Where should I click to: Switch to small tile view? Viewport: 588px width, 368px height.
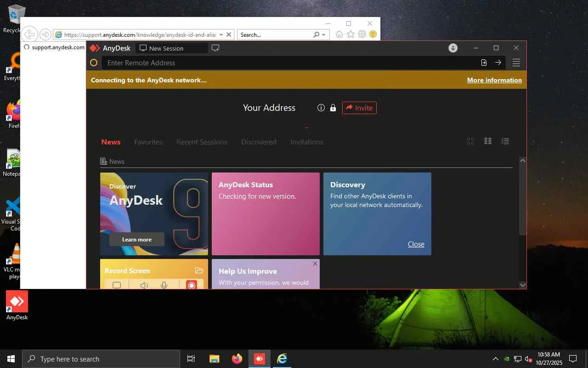pos(488,141)
